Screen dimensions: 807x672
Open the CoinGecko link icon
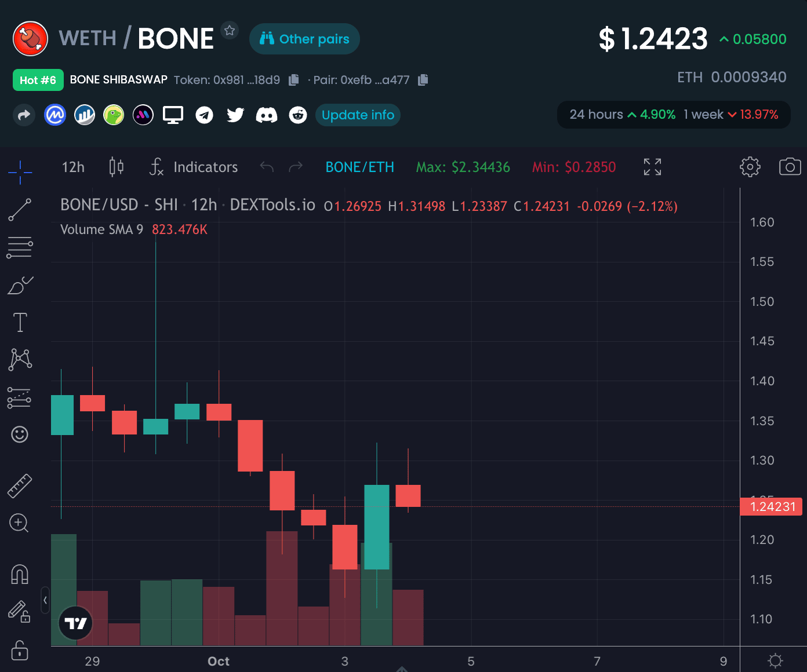(114, 115)
